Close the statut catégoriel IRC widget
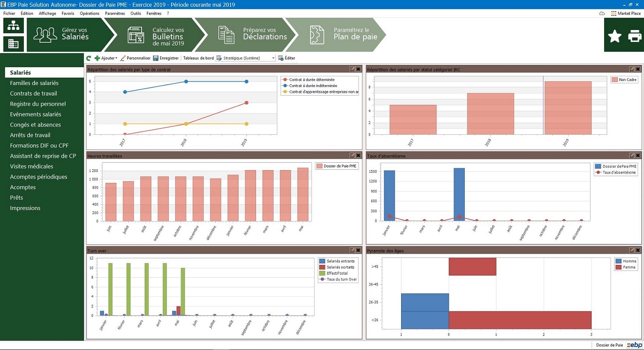The height and width of the screenshot is (350, 644). coord(638,69)
